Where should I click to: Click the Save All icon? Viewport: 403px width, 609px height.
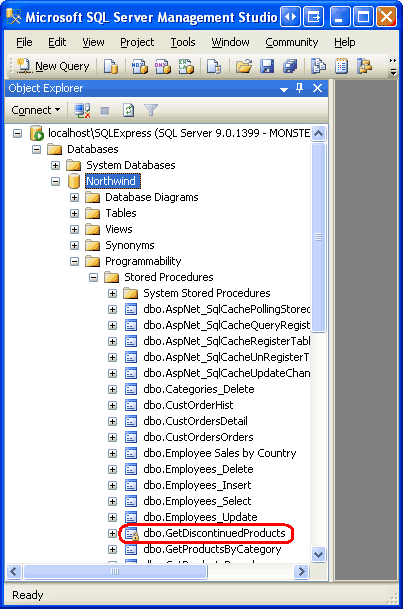(x=290, y=66)
